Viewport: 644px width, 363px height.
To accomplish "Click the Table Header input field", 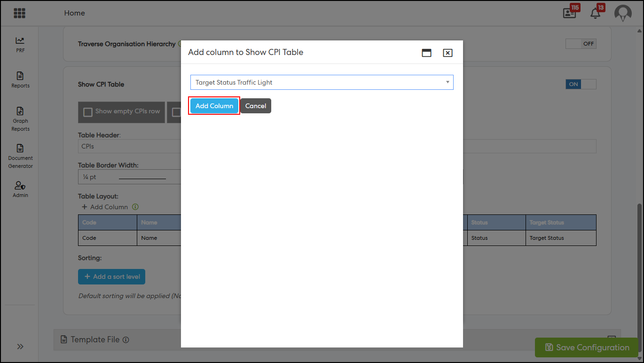I will [129, 146].
